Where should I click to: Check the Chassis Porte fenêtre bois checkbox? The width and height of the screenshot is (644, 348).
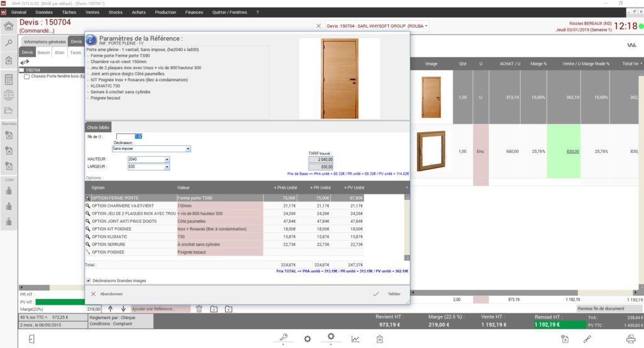tap(26, 76)
